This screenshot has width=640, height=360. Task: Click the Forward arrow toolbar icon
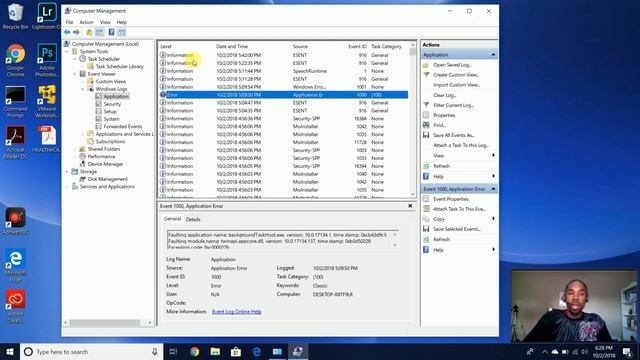76,32
